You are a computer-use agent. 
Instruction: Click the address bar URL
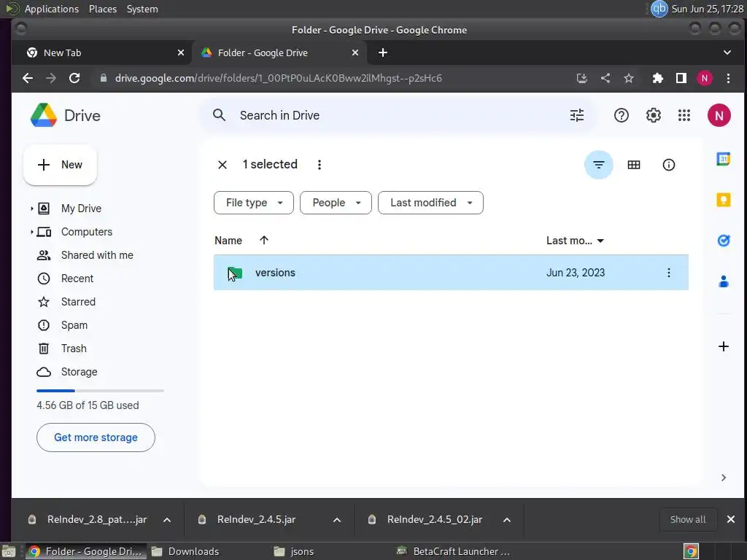(278, 78)
